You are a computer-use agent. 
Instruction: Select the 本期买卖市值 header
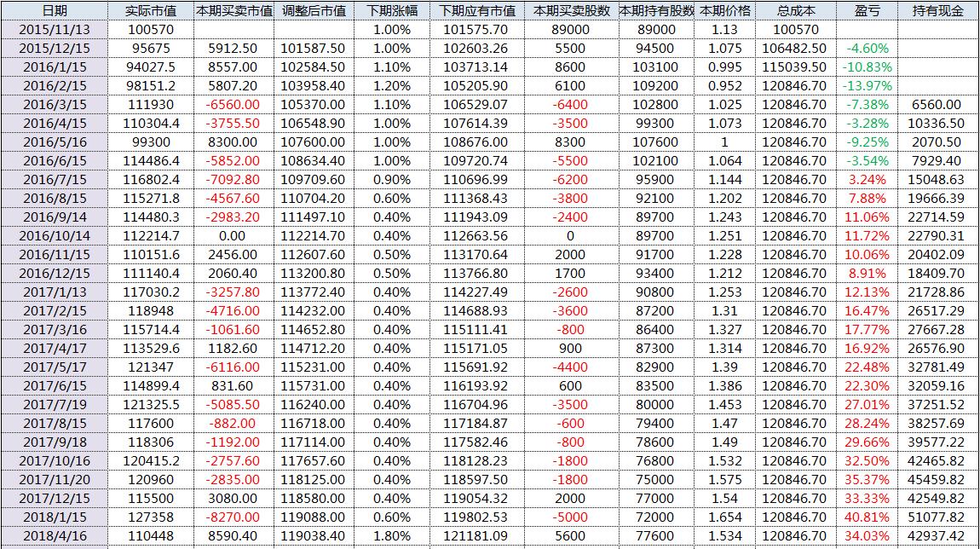(233, 10)
